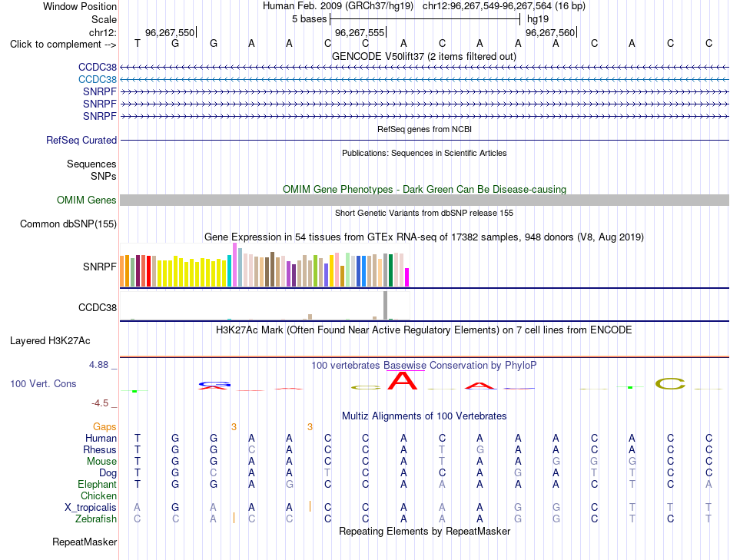This screenshot has height=560, width=730.
Task: Open Short Genetic Variants from dbSNP title
Action: click(424, 213)
